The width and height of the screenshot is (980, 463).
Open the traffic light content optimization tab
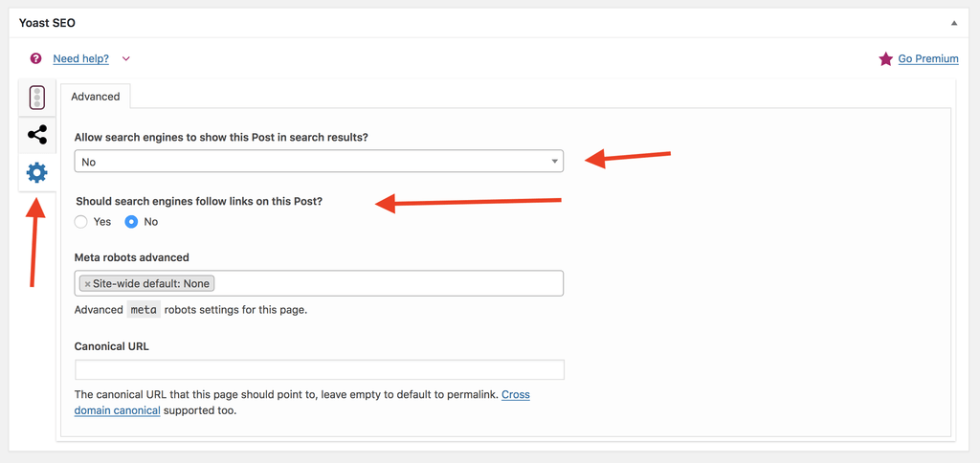[37, 98]
